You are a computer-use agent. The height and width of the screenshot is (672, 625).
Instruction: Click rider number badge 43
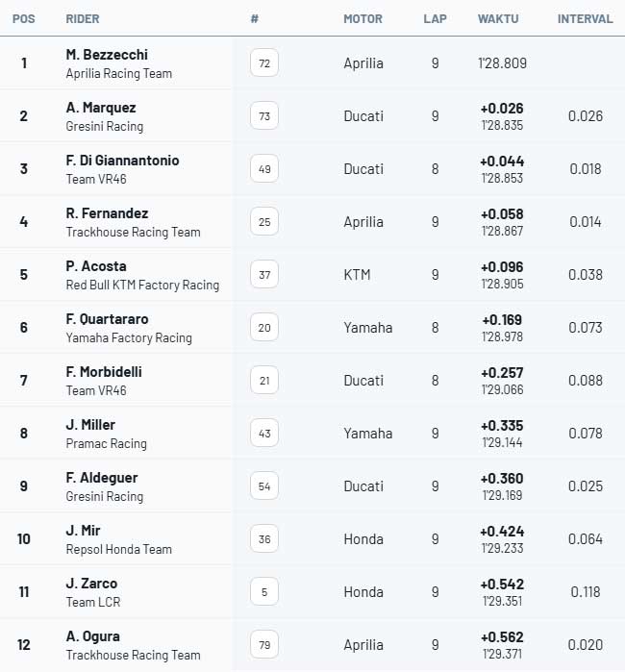point(264,434)
